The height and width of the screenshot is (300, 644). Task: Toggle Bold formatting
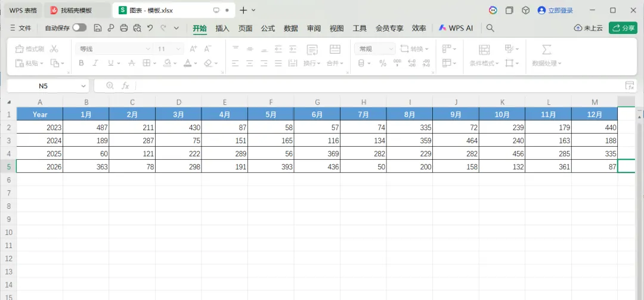[81, 63]
